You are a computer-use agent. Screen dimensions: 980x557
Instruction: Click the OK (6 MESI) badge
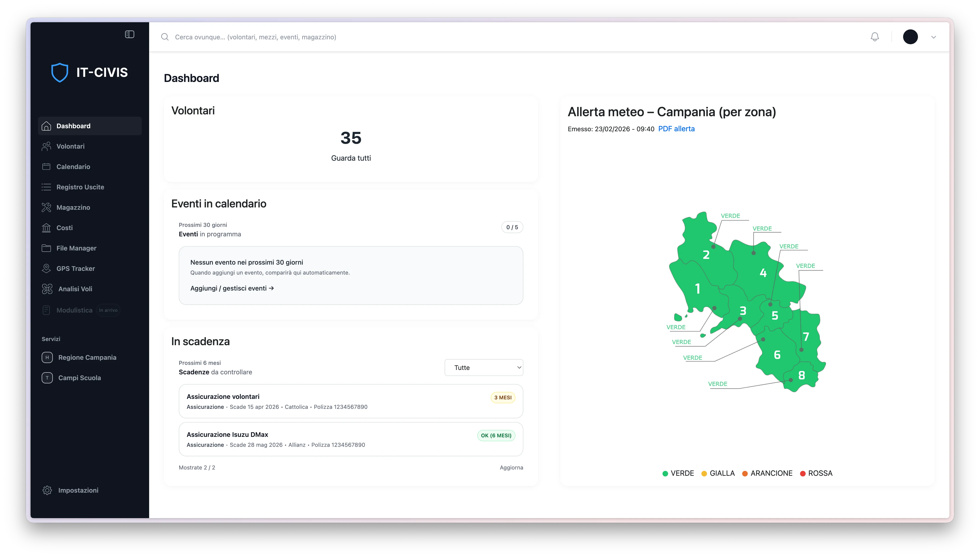496,435
